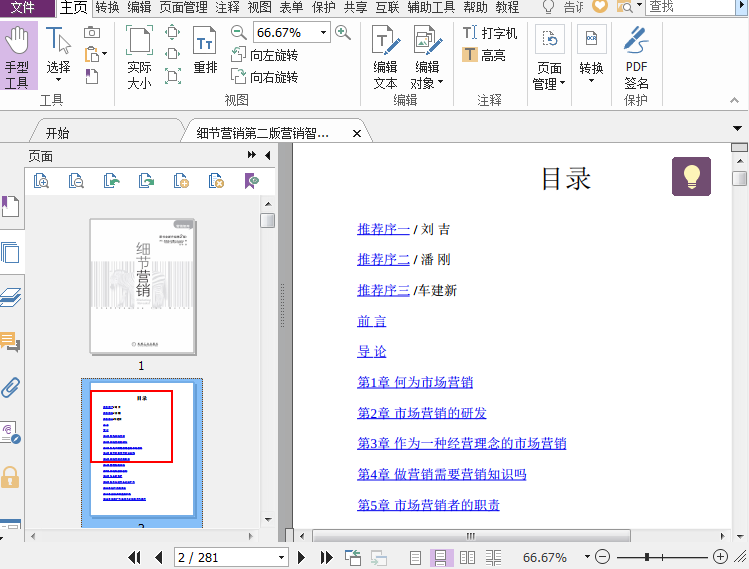Open the page number dropdown in status bar

tap(281, 557)
